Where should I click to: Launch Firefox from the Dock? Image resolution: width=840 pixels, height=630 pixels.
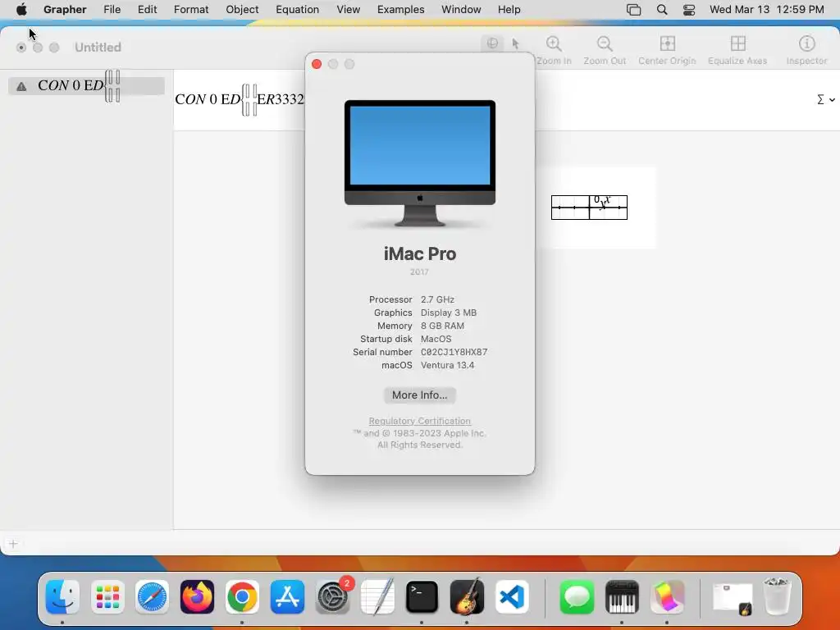click(197, 597)
